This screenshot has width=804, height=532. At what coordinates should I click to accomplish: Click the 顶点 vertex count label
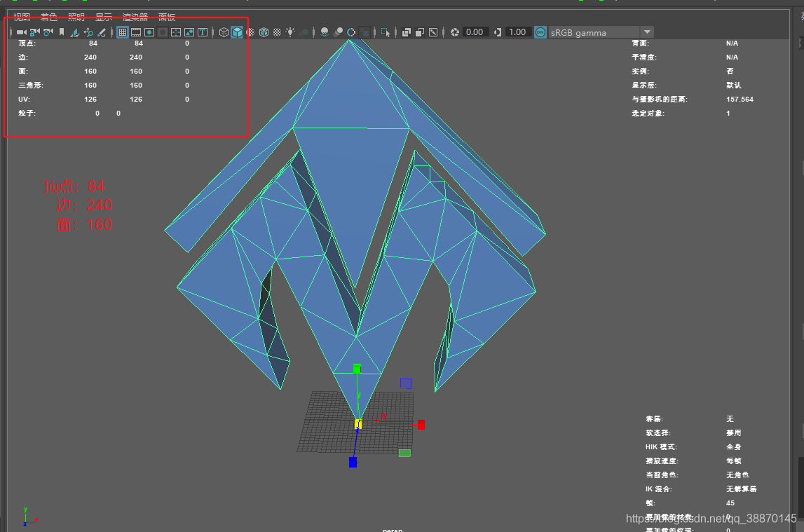27,43
